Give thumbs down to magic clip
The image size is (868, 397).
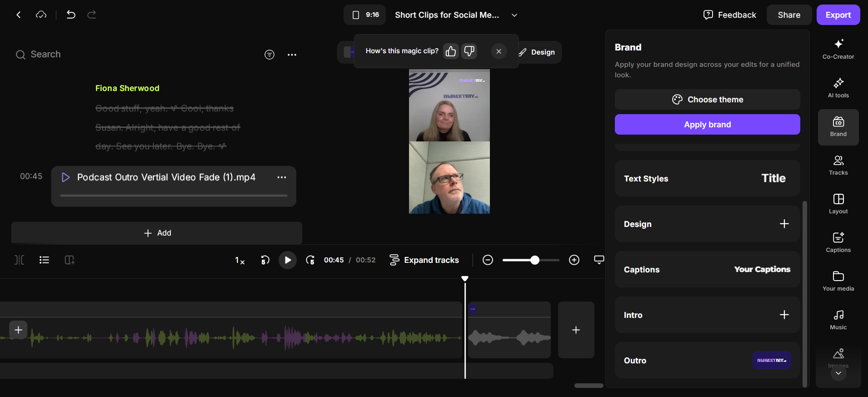(x=469, y=51)
